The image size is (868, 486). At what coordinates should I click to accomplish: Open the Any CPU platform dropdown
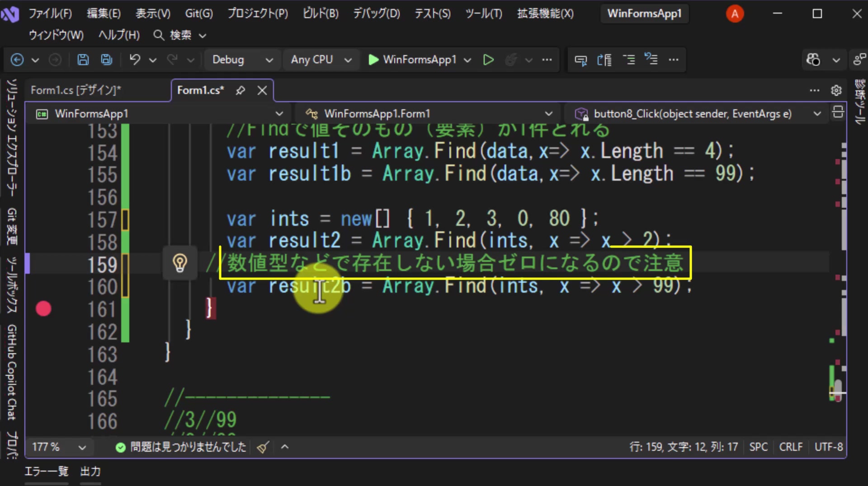click(x=321, y=60)
